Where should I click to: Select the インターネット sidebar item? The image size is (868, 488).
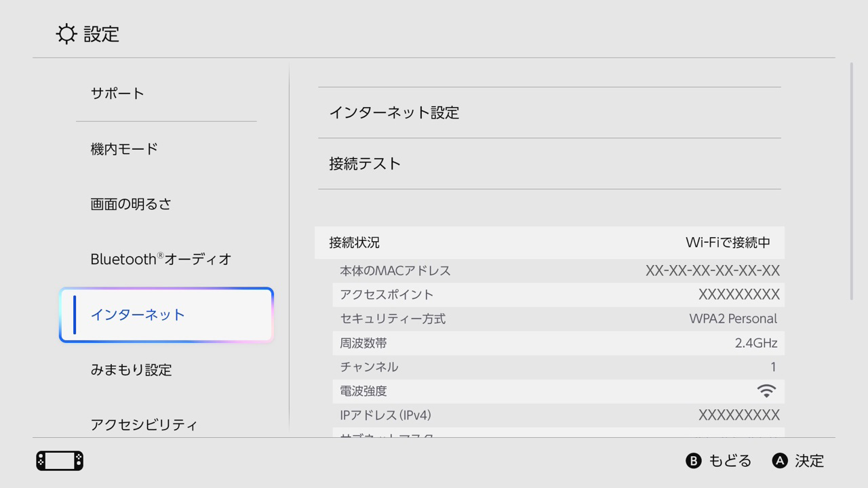point(166,314)
